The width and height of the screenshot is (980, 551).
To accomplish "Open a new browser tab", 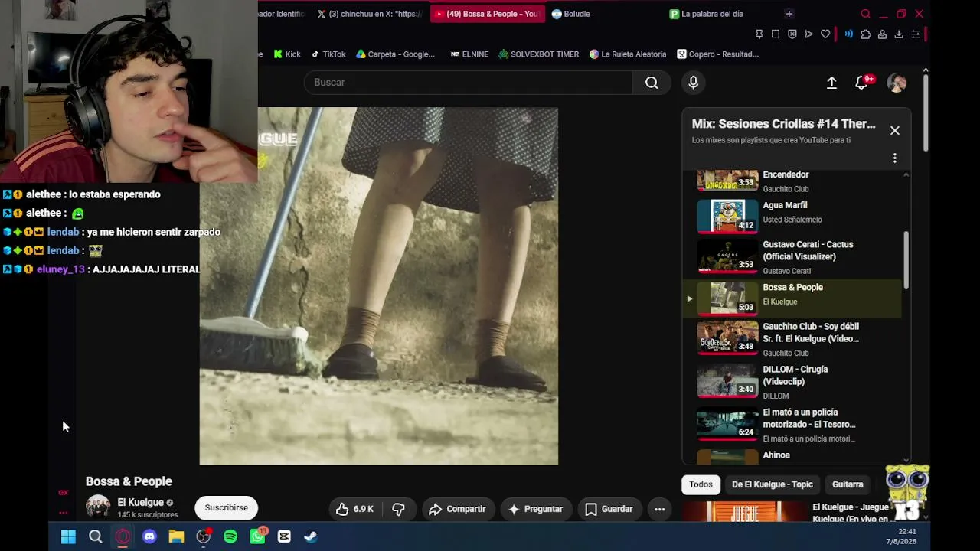I will (789, 14).
